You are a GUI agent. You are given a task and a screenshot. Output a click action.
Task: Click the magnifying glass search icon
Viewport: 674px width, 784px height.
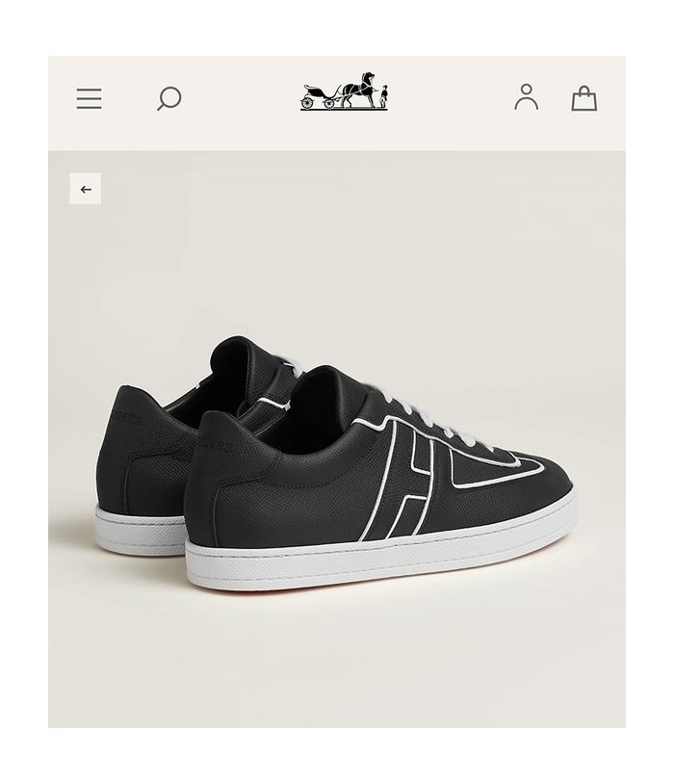click(169, 98)
